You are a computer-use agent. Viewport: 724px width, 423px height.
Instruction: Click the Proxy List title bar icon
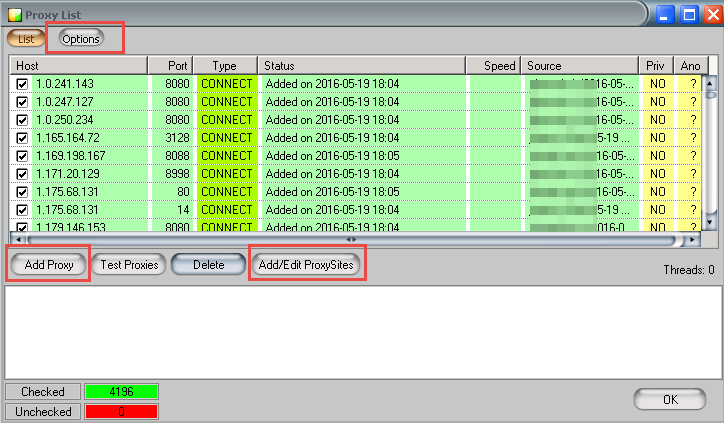13,14
